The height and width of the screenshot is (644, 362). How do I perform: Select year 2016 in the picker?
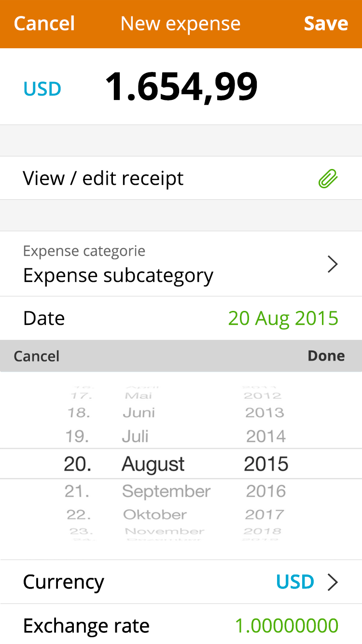(x=266, y=491)
